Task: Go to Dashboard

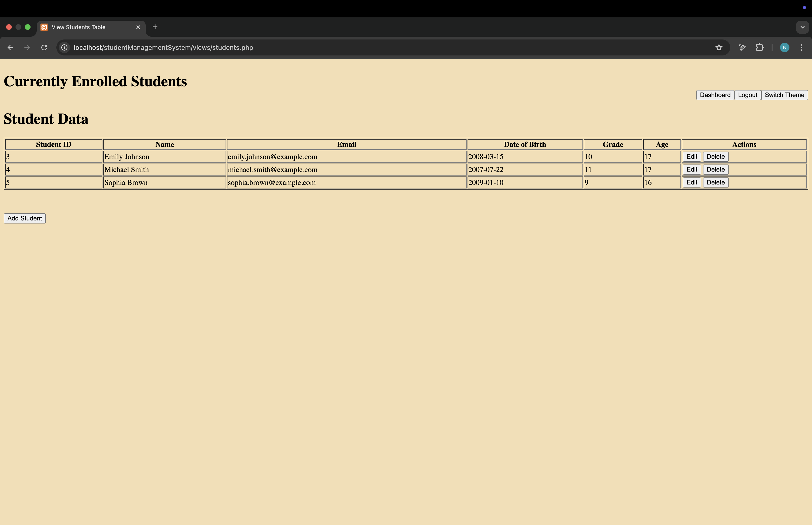Action: [715, 95]
